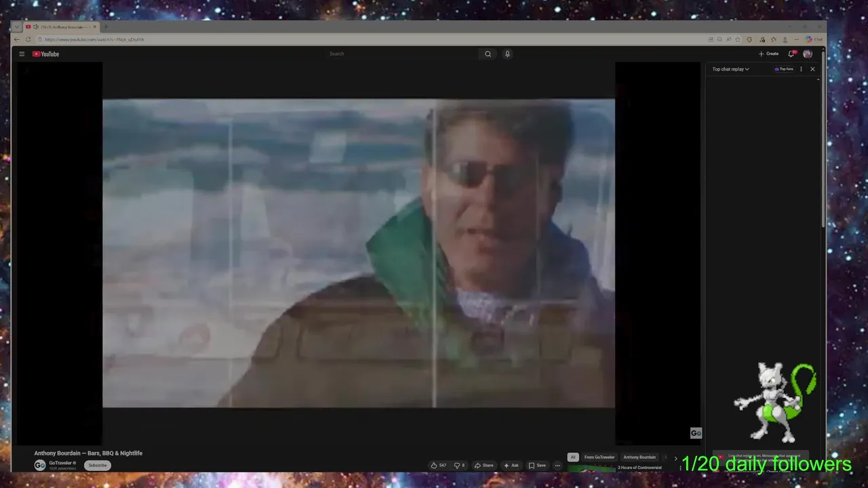Start voice search with microphone icon
The width and height of the screenshot is (868, 488).
[507, 54]
